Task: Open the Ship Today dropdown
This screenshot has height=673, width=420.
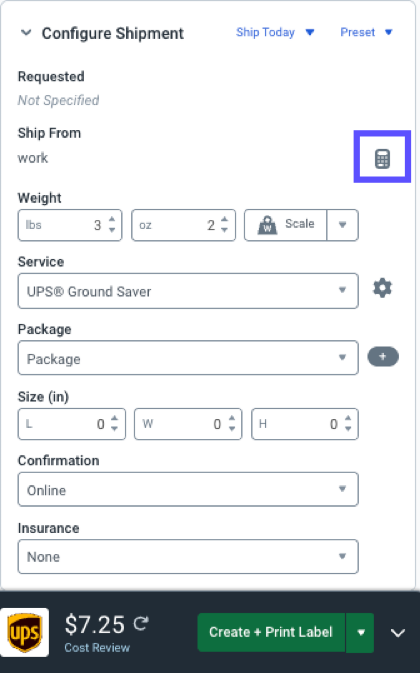Action: [x=275, y=32]
